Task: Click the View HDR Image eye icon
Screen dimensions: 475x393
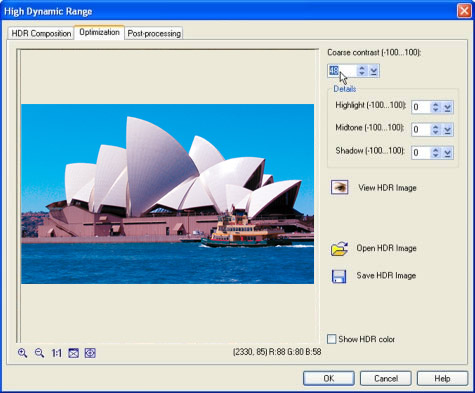Action: [x=339, y=187]
